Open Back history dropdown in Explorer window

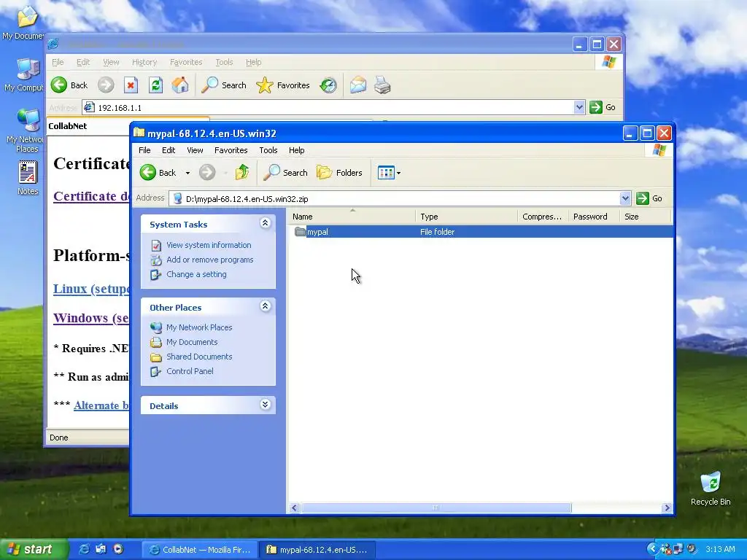pyautogui.click(x=187, y=173)
